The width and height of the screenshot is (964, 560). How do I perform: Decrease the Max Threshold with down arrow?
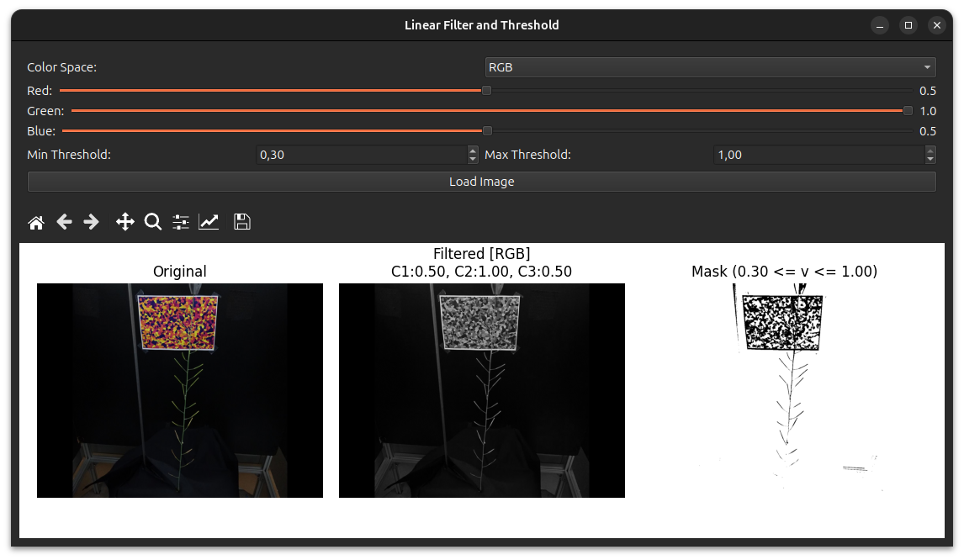[x=930, y=159]
